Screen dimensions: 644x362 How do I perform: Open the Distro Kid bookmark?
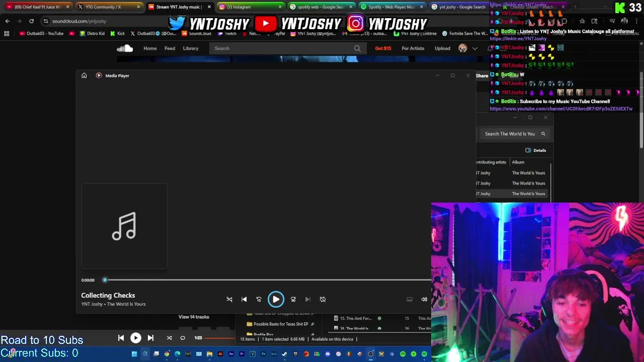click(x=92, y=34)
